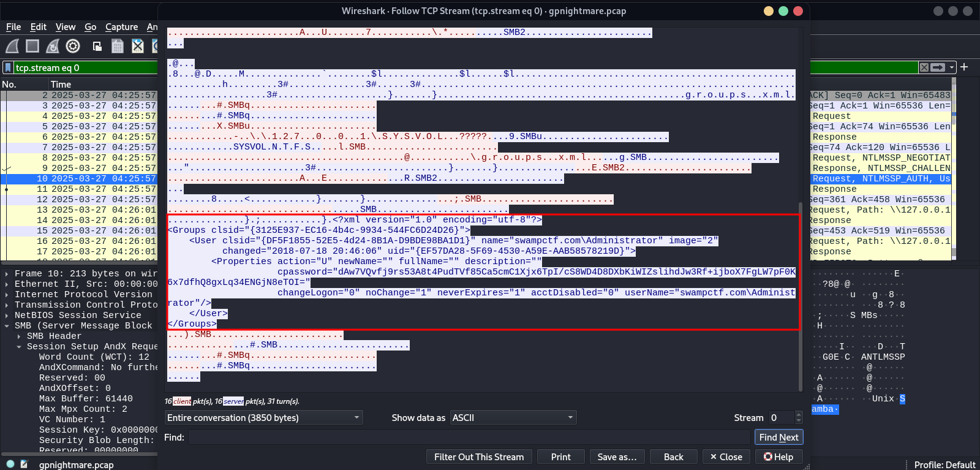Click the Find Next button
980x470 pixels.
click(778, 437)
